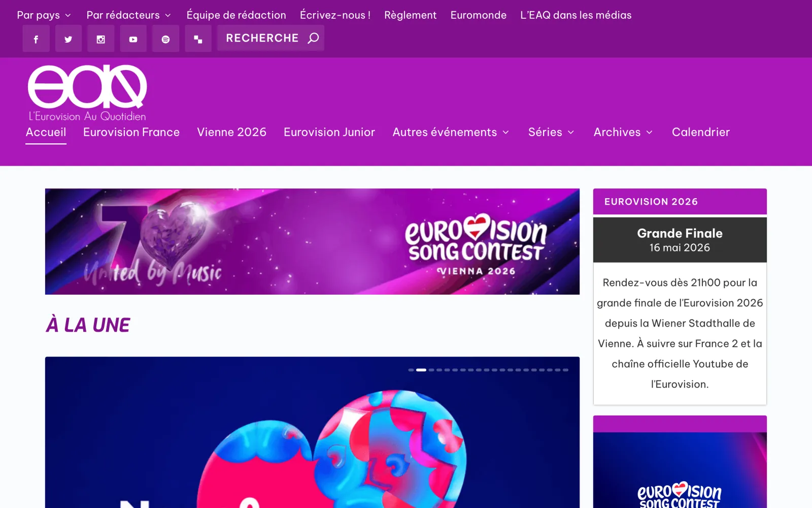Open the YouTube social link
Viewport: 812px width, 508px height.
pos(133,39)
